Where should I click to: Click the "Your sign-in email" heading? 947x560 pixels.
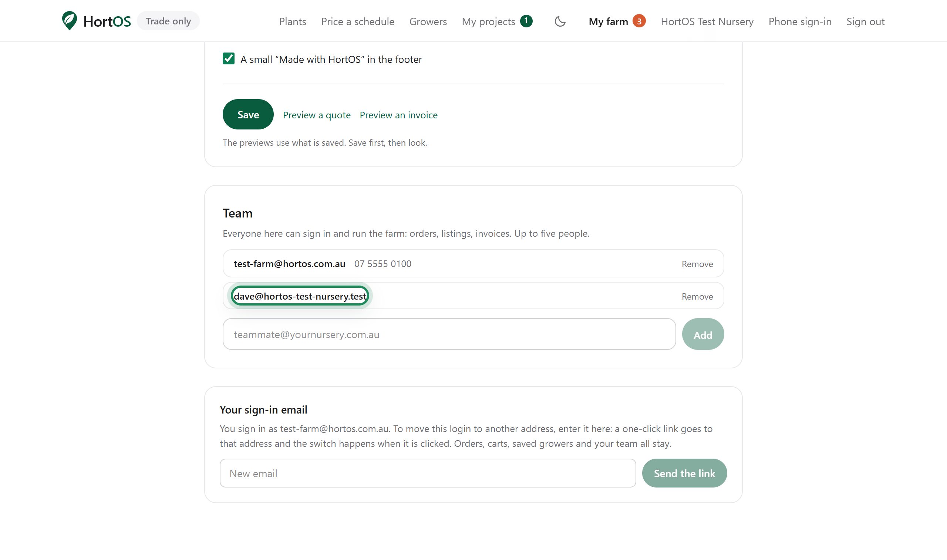(263, 409)
